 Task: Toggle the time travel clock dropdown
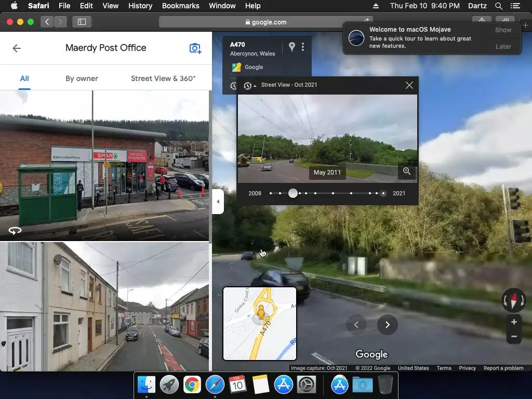(x=250, y=86)
